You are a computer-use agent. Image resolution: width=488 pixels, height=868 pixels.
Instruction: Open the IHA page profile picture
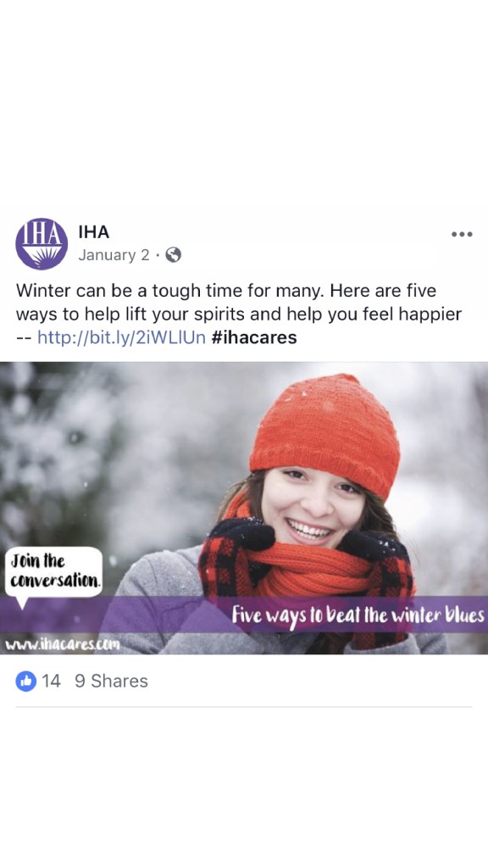click(42, 243)
